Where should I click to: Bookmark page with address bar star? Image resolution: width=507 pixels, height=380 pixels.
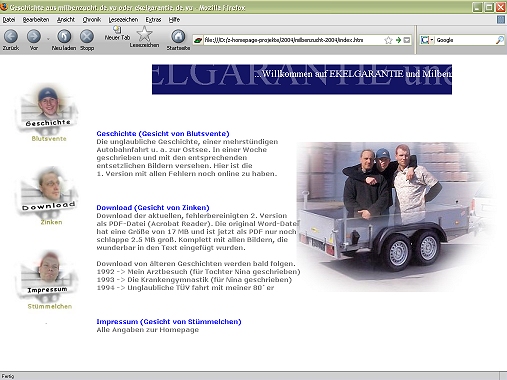point(388,40)
